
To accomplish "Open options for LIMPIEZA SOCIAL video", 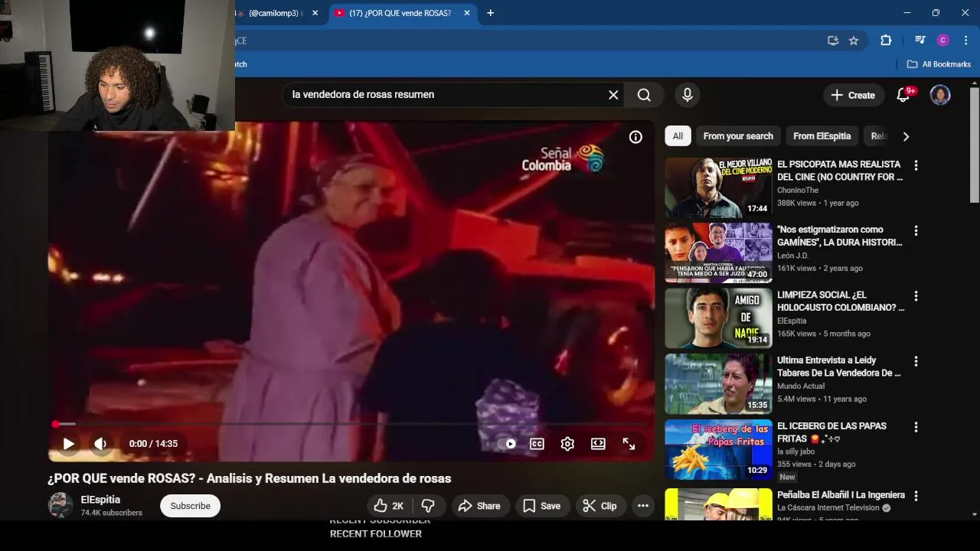I will pos(916,296).
